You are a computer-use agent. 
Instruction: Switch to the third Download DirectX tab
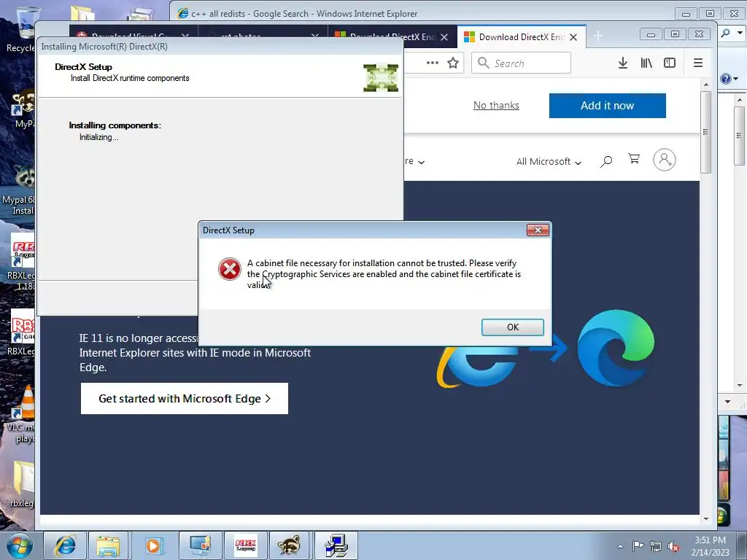(x=385, y=37)
